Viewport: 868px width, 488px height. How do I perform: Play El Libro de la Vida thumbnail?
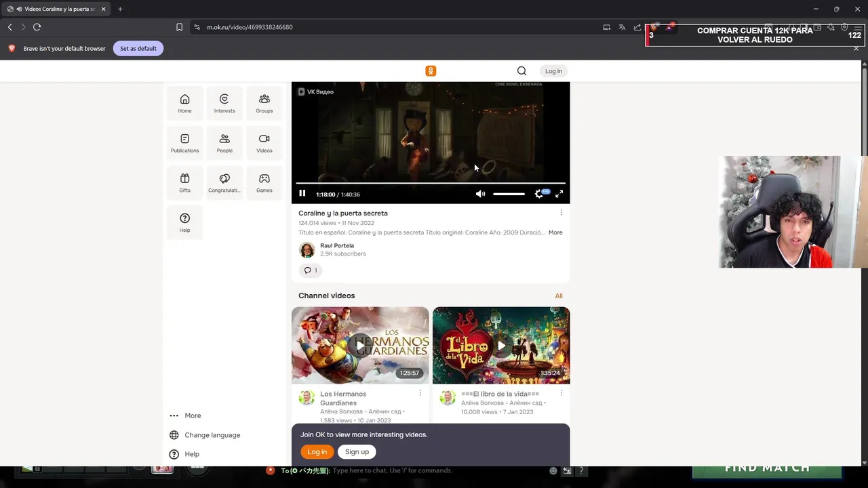(x=501, y=346)
